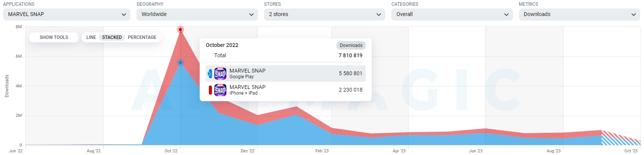
Task: Click the MARVEL SNAP Google Play app icon
Action: pyautogui.click(x=220, y=73)
